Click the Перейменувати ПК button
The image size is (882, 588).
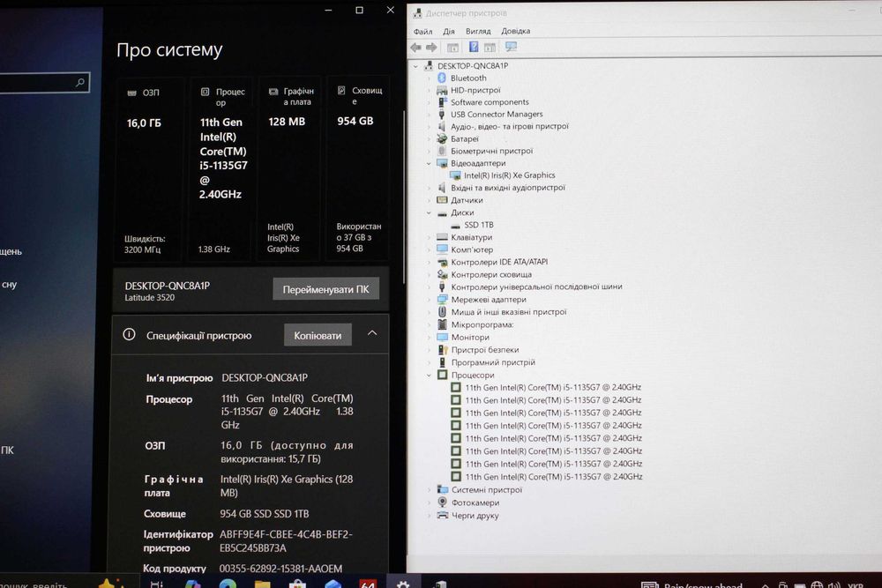point(325,289)
